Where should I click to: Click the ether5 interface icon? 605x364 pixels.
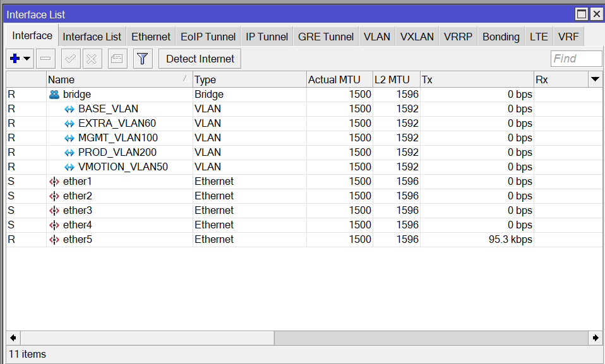54,240
